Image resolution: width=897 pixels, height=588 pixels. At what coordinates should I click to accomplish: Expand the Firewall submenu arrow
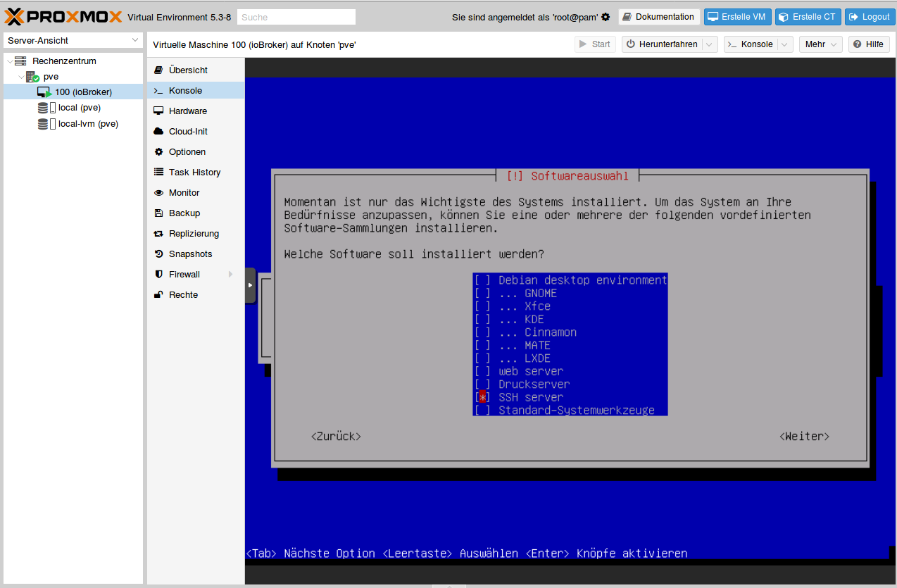coord(230,275)
